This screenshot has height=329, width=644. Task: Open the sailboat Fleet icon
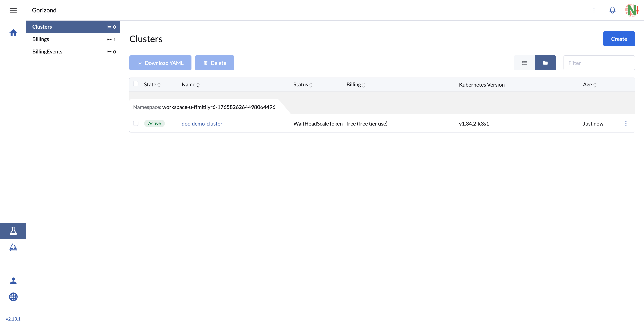(13, 247)
